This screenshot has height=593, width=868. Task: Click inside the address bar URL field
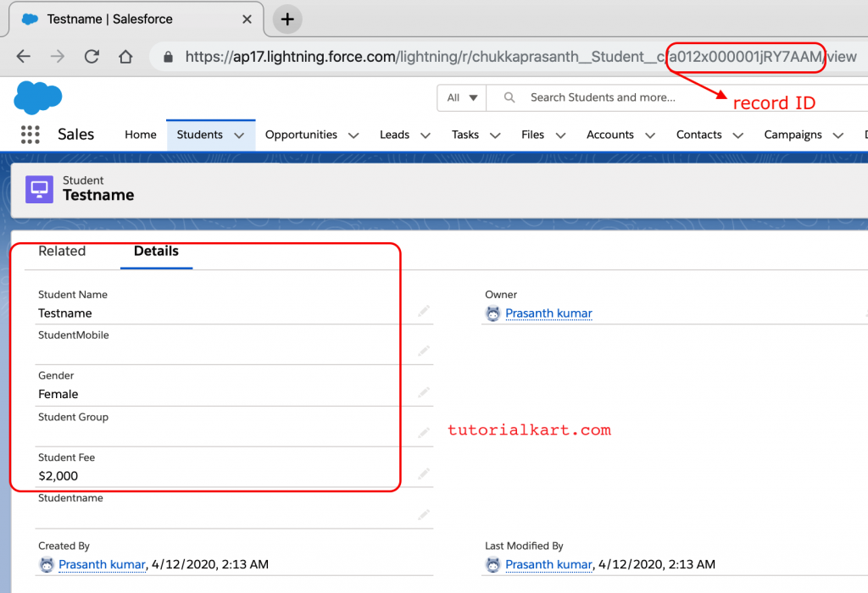coord(424,57)
